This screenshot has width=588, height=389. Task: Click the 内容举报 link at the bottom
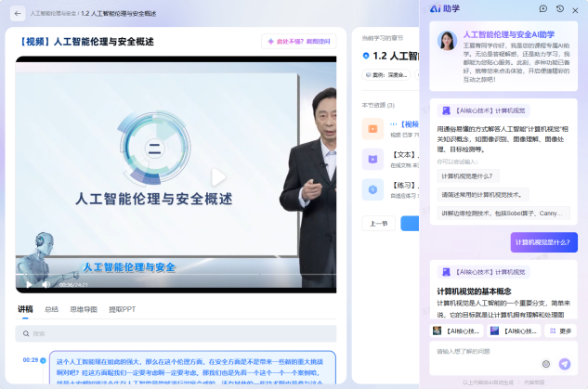534,383
